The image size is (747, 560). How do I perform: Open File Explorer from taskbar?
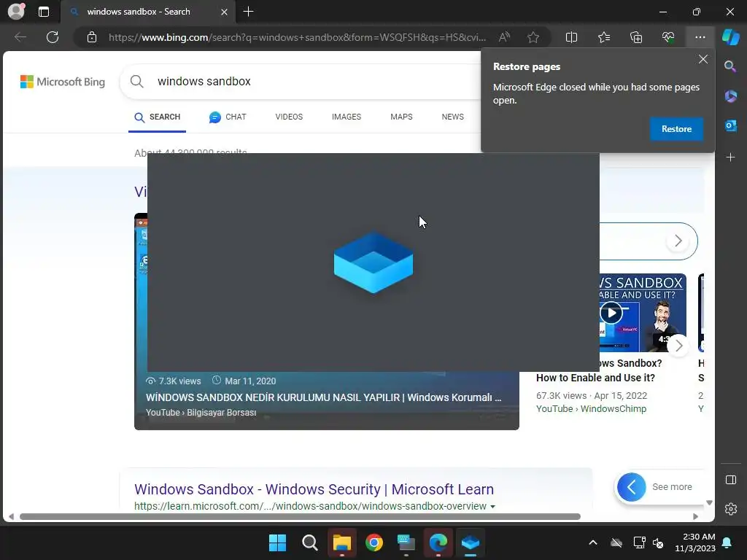(342, 542)
